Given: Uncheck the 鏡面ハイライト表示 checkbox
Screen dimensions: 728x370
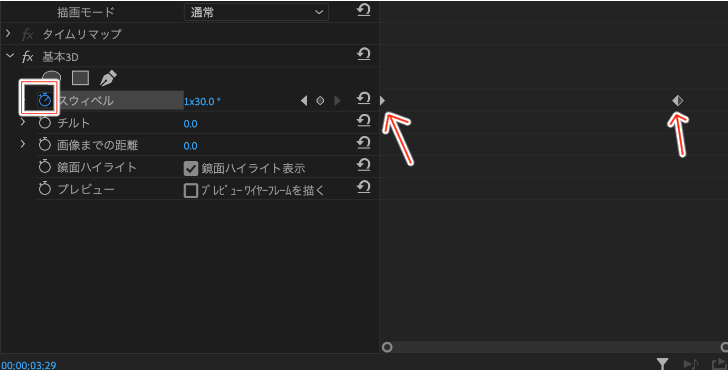Looking at the screenshot, I should (191, 168).
